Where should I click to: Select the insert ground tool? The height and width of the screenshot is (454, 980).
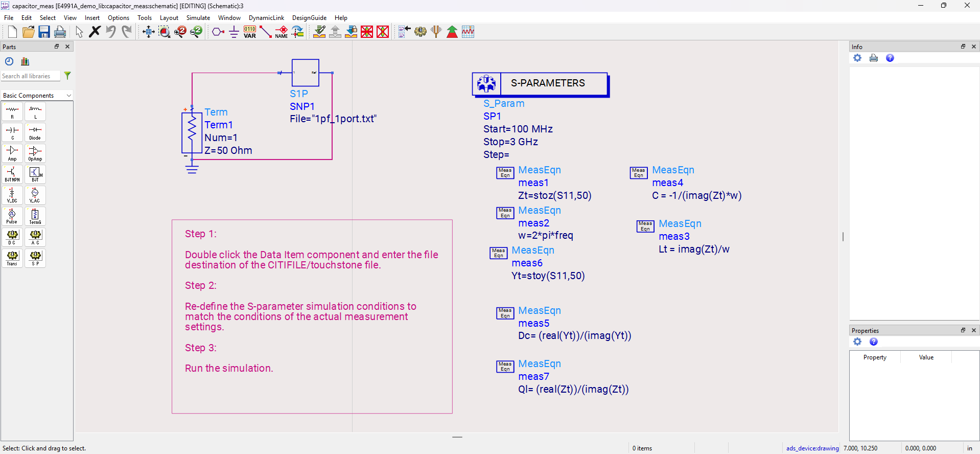[x=234, y=32]
